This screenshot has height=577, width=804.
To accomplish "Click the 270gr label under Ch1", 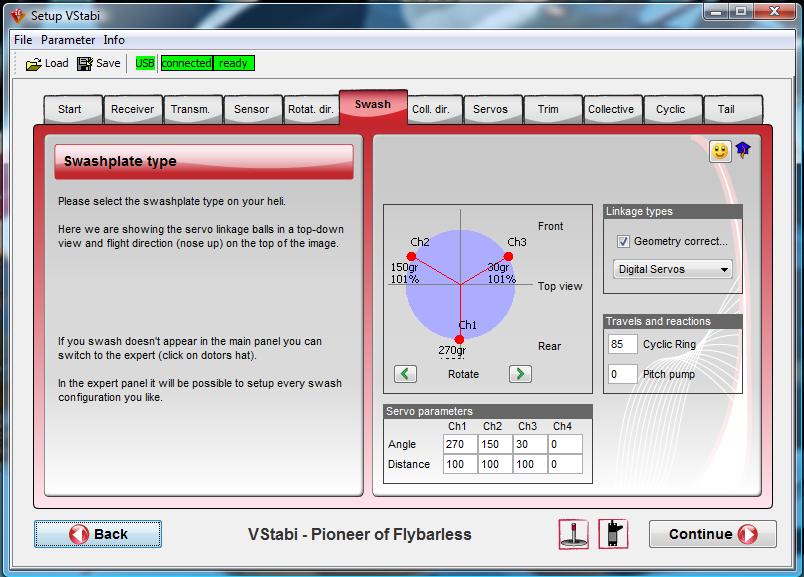I will [452, 350].
